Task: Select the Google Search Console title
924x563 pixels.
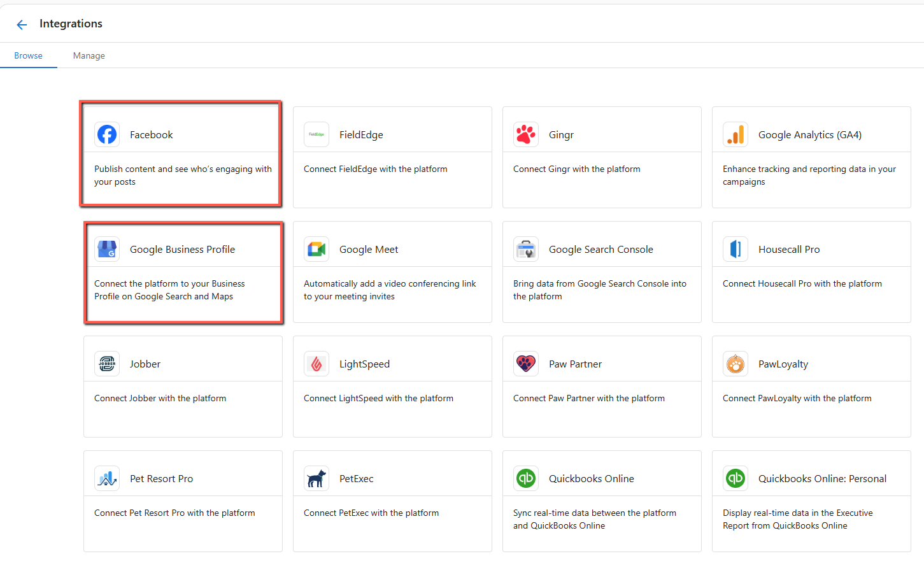Action: [601, 249]
